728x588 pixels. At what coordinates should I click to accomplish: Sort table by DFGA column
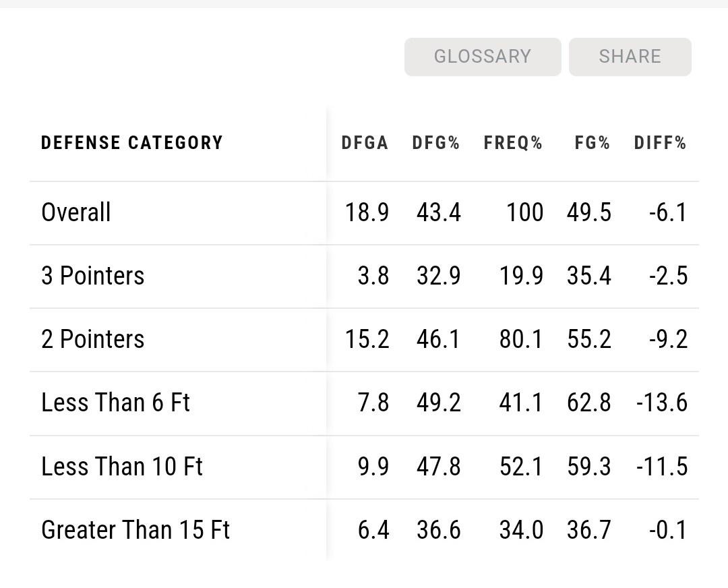click(365, 143)
